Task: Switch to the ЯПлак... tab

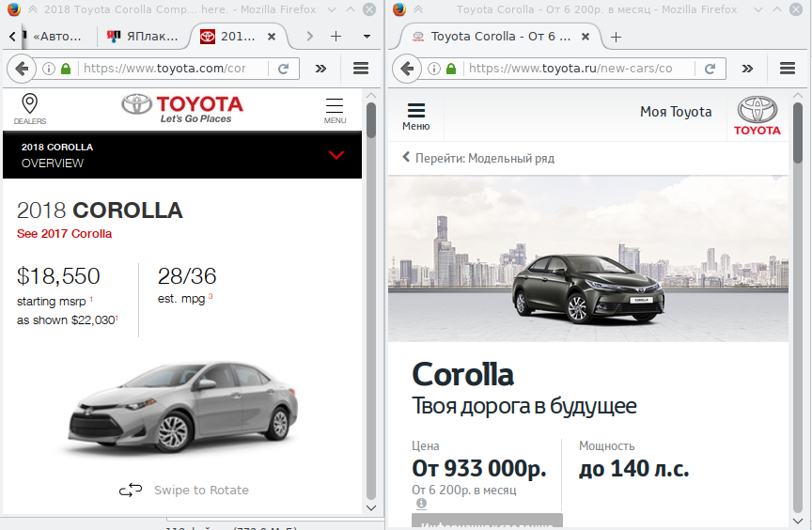Action: [144, 37]
